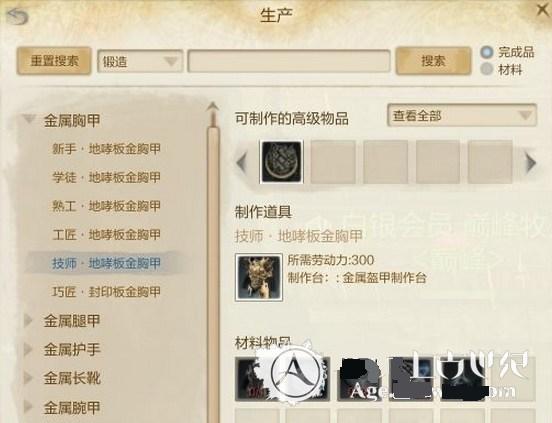Open the 查看全部 filter dropdown
This screenshot has height=423, width=552.
point(462,115)
